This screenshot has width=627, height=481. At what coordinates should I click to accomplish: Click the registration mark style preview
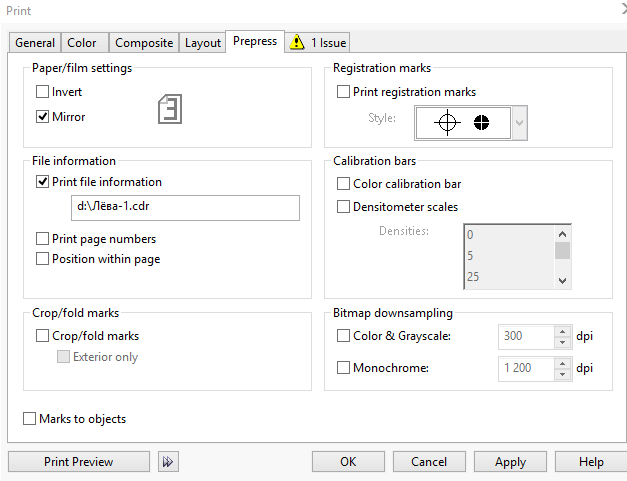(x=464, y=122)
